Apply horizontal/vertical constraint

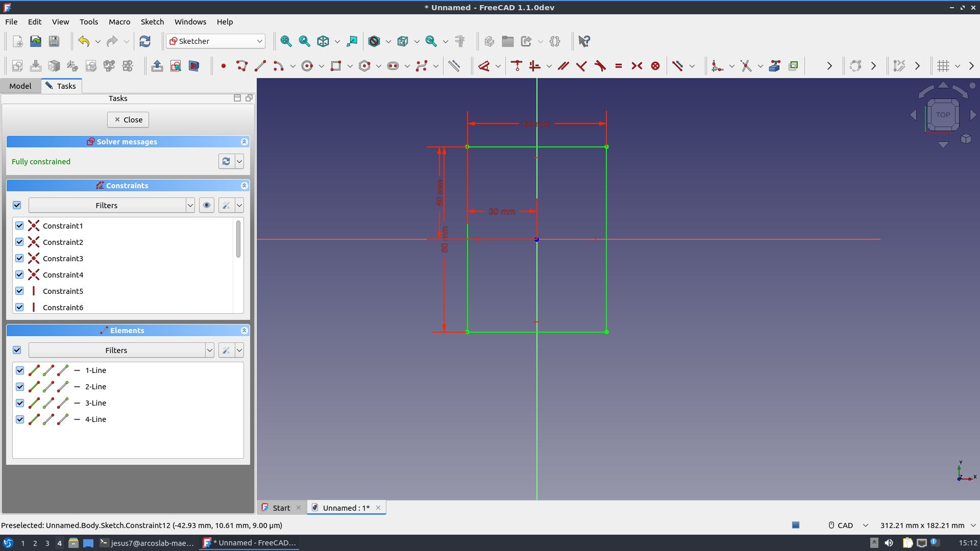point(535,66)
